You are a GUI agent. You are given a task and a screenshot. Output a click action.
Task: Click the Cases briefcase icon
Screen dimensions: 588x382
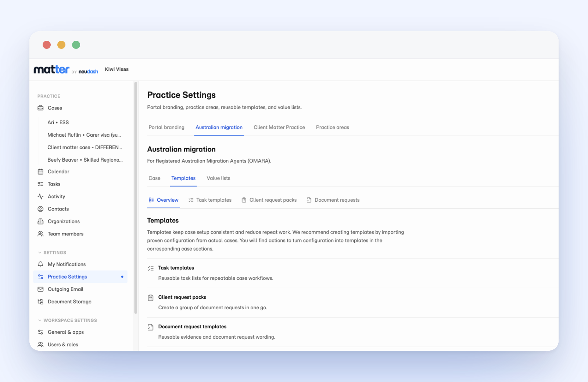click(x=40, y=108)
